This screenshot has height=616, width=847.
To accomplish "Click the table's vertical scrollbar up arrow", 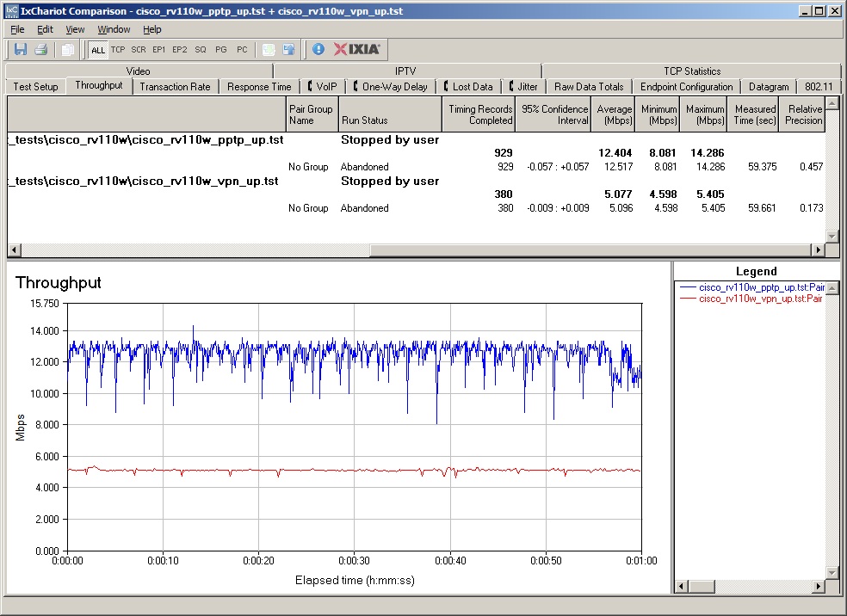I will 832,102.
